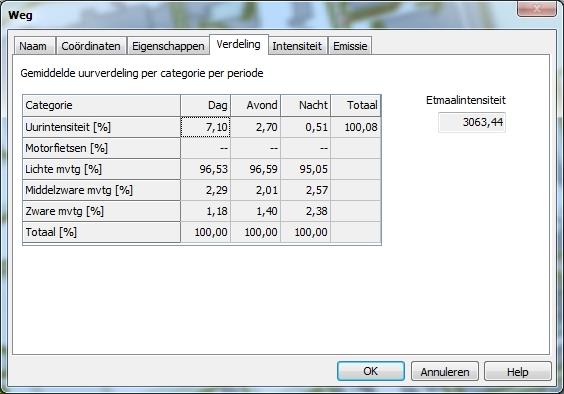Confirm with the OK button
The height and width of the screenshot is (394, 564).
371,371
